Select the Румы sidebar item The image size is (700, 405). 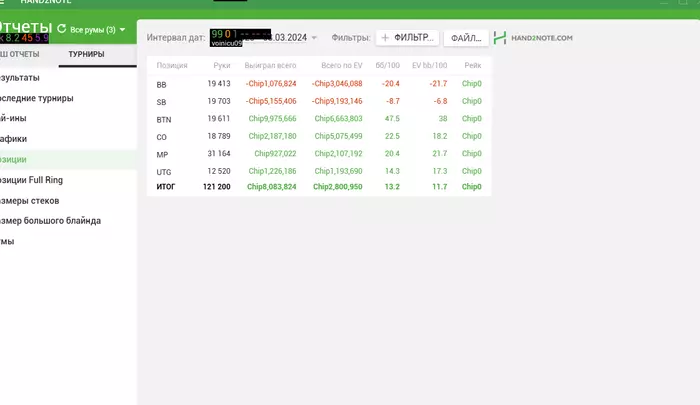tap(7, 242)
